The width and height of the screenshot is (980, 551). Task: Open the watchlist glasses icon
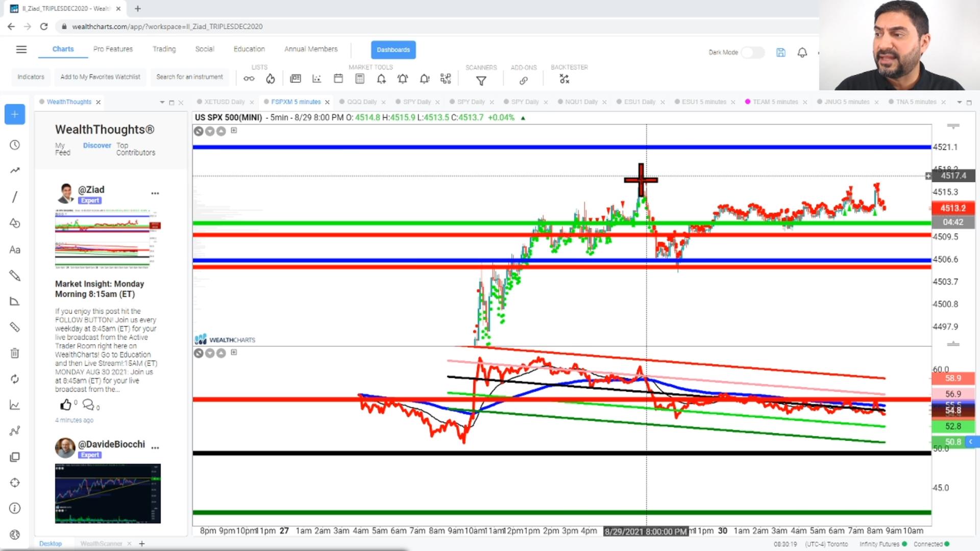click(249, 79)
